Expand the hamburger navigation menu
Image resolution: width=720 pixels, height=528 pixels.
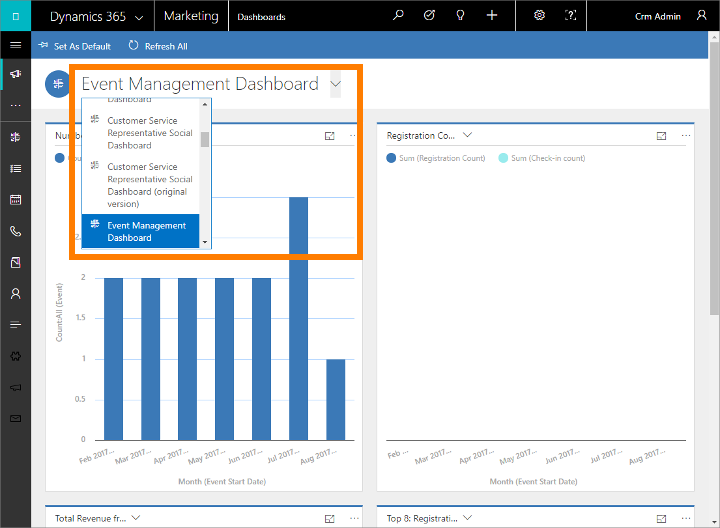[x=15, y=46]
